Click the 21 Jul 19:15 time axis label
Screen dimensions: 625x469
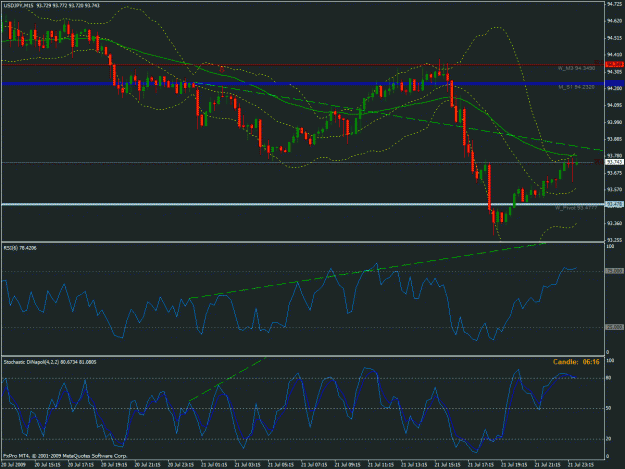pos(515,465)
